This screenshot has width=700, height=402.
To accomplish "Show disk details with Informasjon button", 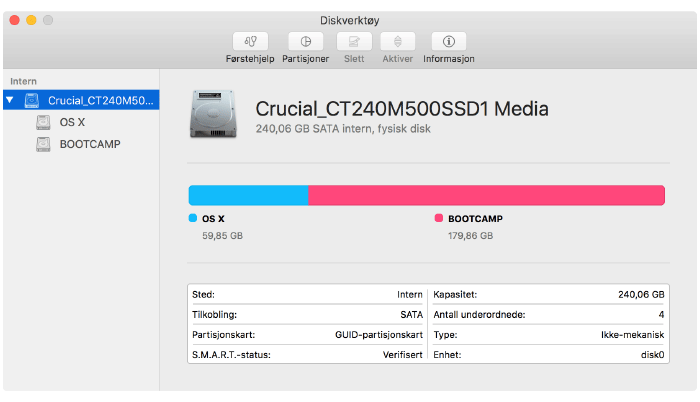I will [448, 42].
